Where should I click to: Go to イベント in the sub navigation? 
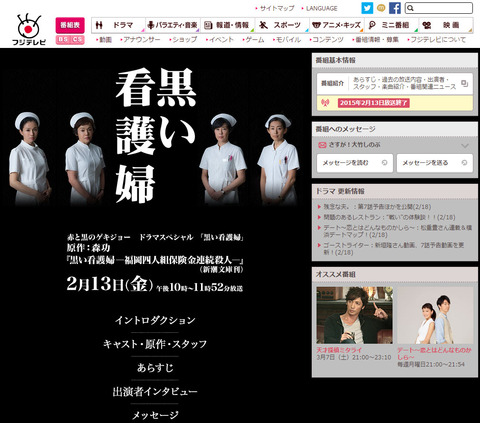[x=220, y=40]
